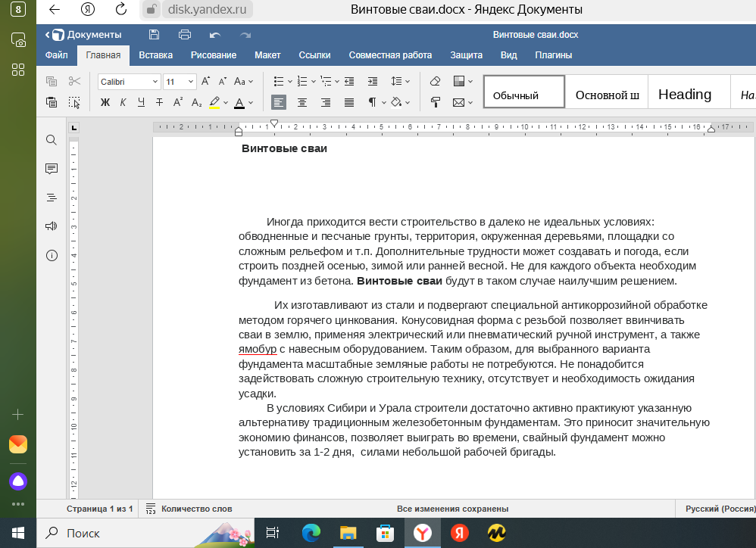Decrease font size with A-down icon

click(222, 82)
